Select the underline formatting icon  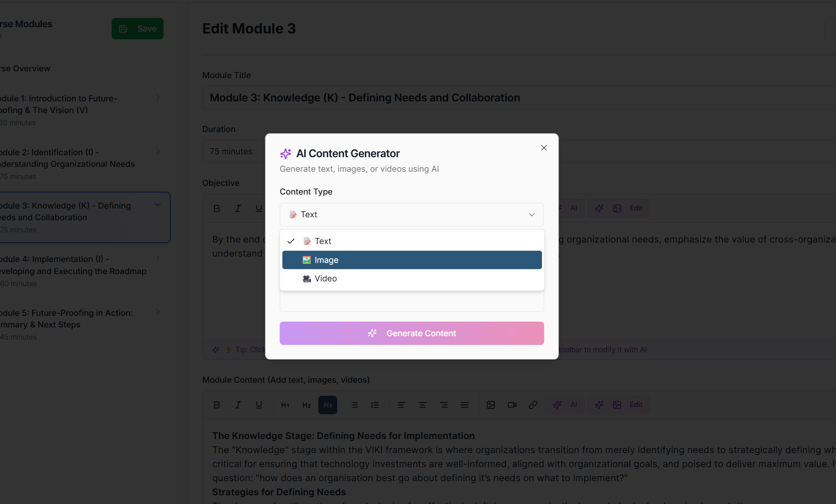[259, 405]
